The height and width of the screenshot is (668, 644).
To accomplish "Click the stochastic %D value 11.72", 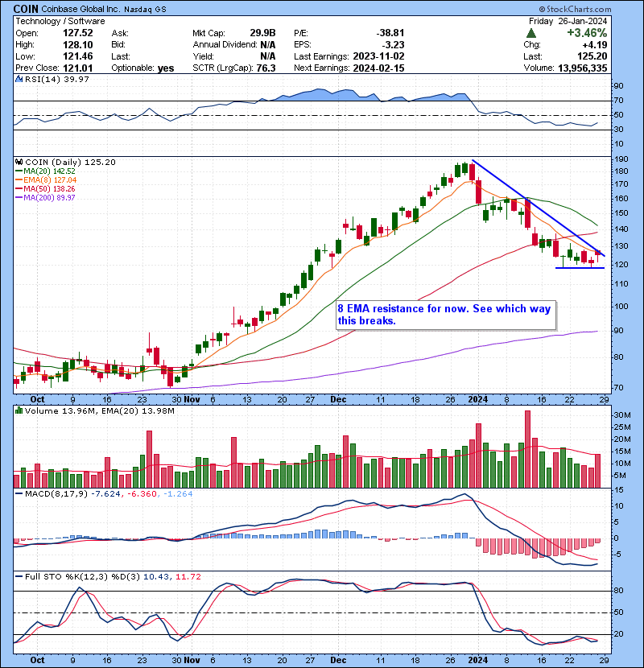I will click(188, 577).
